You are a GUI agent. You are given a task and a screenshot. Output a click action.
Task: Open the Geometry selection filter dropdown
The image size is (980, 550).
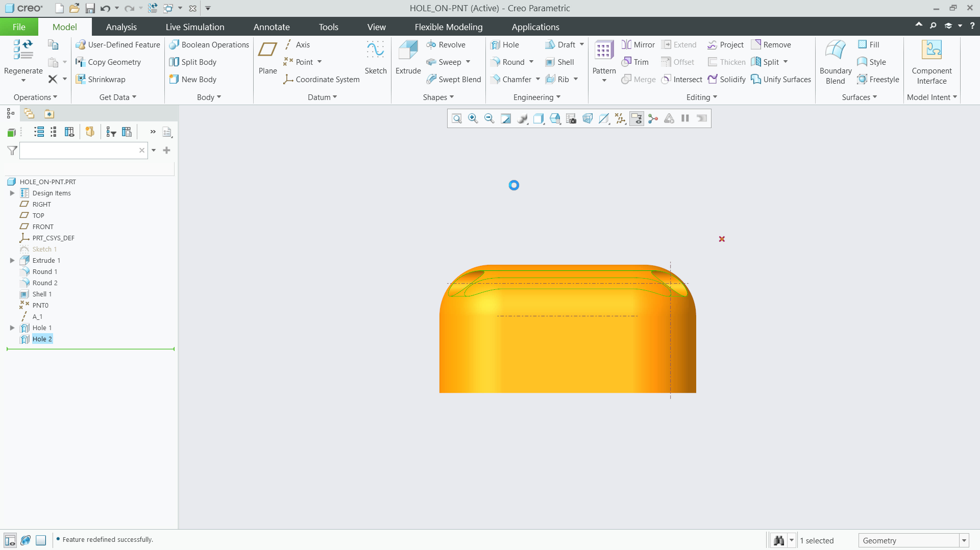pyautogui.click(x=964, y=541)
